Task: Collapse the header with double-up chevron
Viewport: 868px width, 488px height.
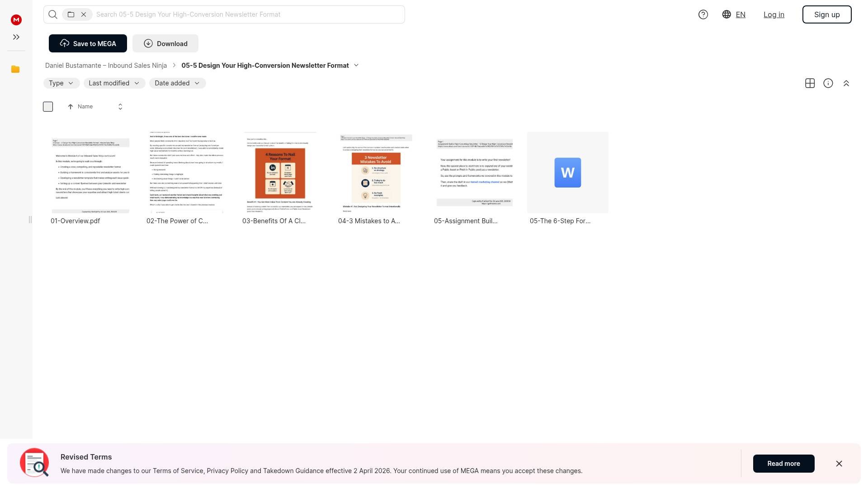Action: [x=846, y=83]
